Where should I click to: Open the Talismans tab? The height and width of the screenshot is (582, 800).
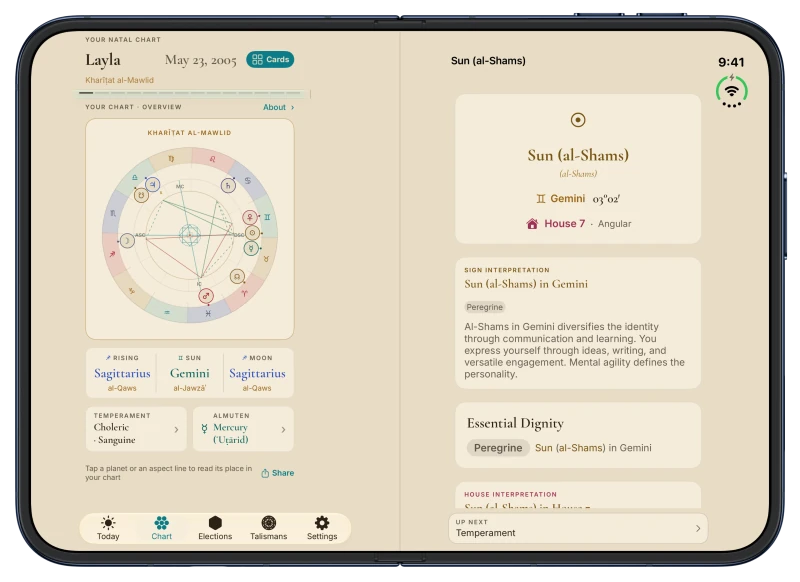pyautogui.click(x=268, y=528)
